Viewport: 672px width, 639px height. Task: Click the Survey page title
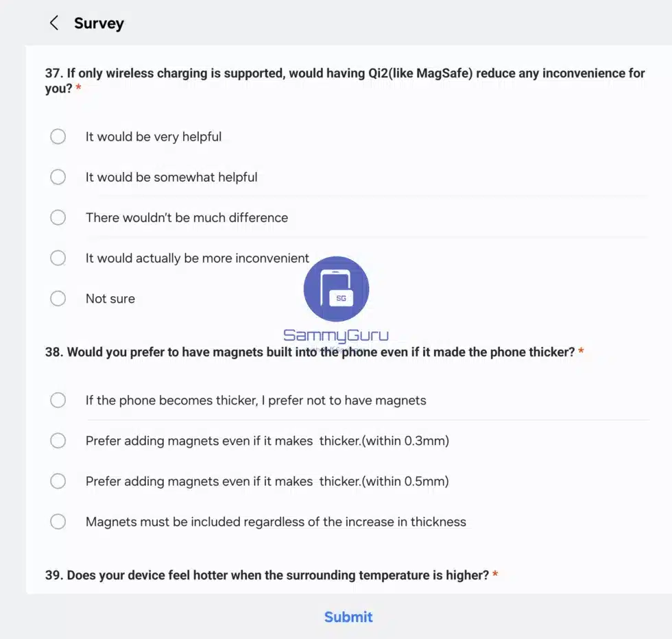click(x=99, y=23)
